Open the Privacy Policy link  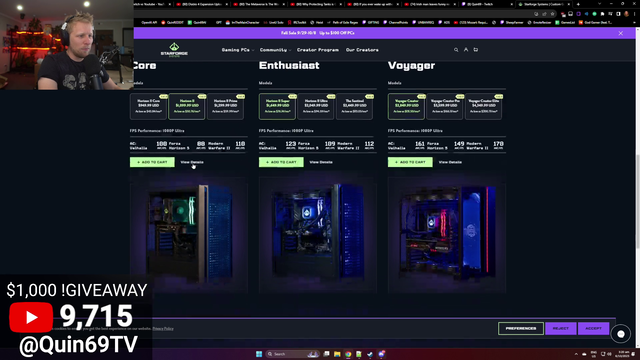[163, 329]
